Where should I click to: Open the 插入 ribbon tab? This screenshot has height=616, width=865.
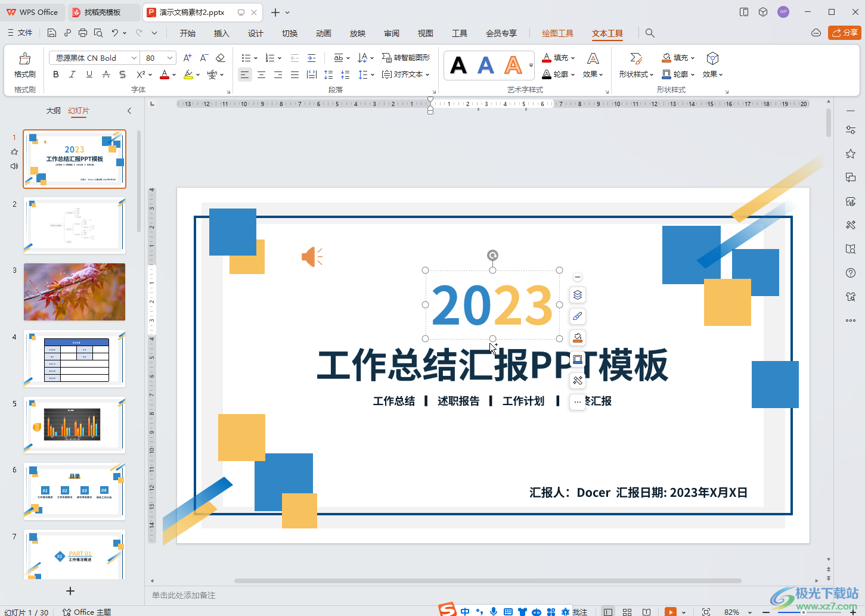pos(222,33)
